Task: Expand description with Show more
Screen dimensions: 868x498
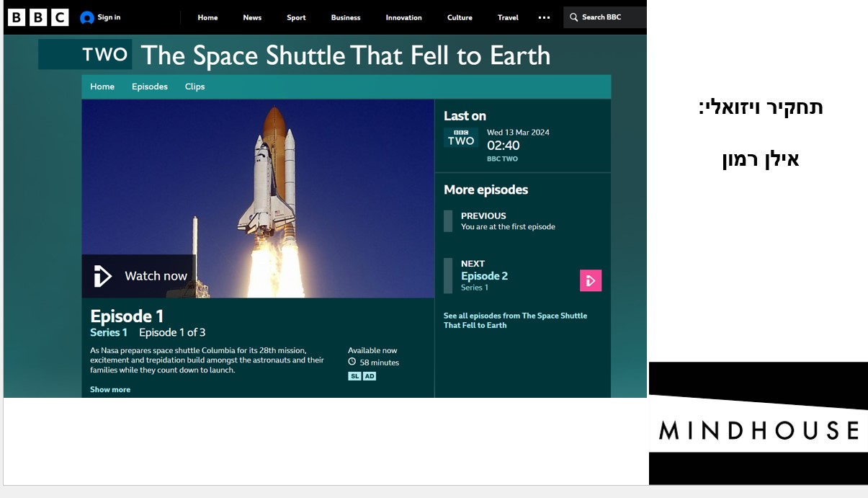Action: (110, 389)
